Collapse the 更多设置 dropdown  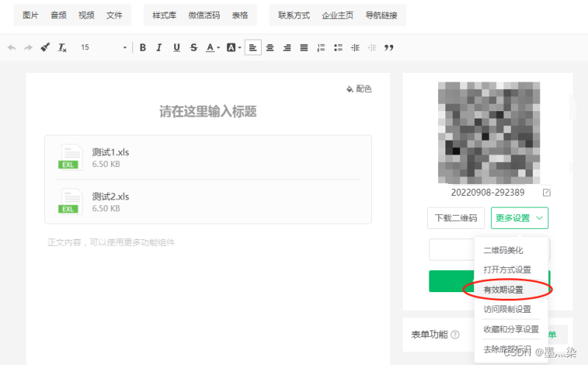pyautogui.click(x=520, y=218)
